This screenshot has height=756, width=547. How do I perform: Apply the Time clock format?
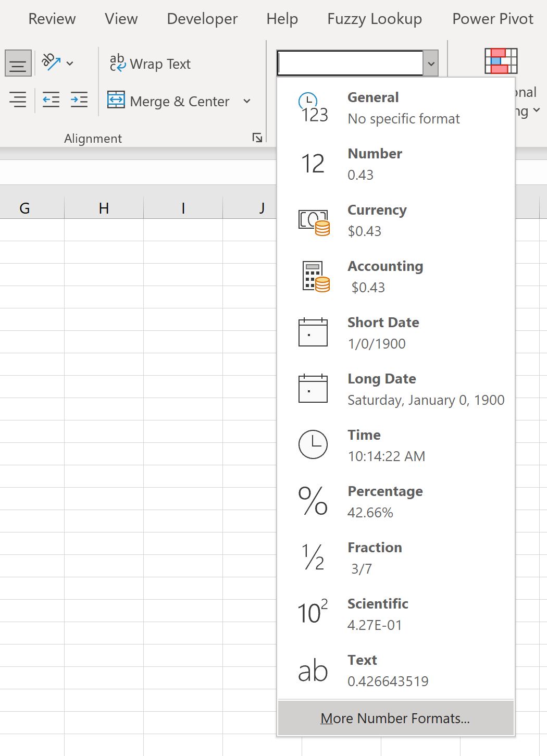(313, 444)
